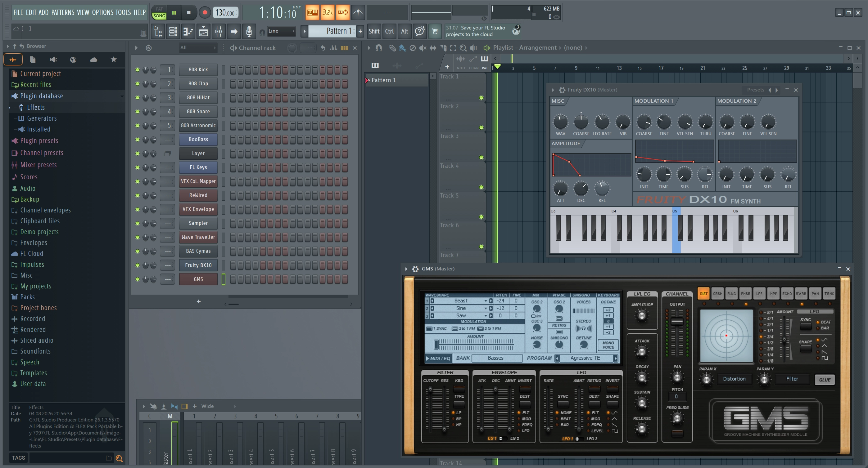Screen dimensions: 868x468
Task: Mute the 808 Clap channel
Action: [x=138, y=83]
